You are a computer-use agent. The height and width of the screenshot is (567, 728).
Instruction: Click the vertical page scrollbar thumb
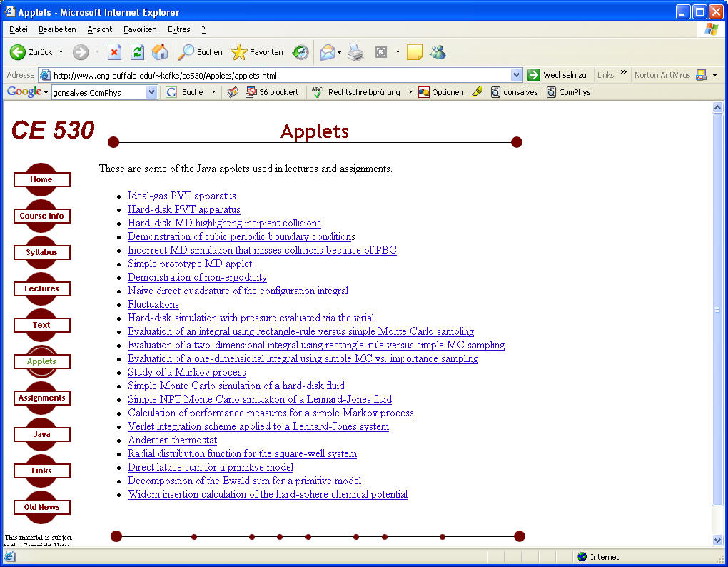[x=718, y=309]
